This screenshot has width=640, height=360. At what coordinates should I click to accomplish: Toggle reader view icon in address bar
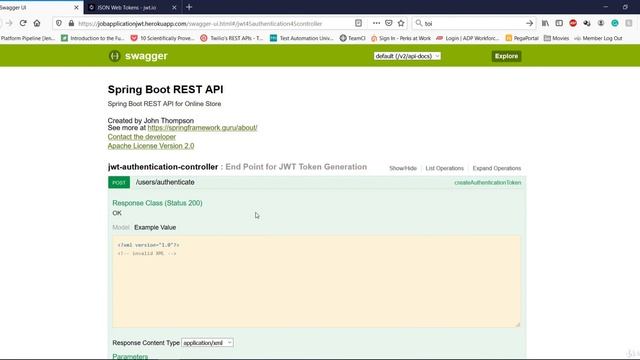(358, 23)
